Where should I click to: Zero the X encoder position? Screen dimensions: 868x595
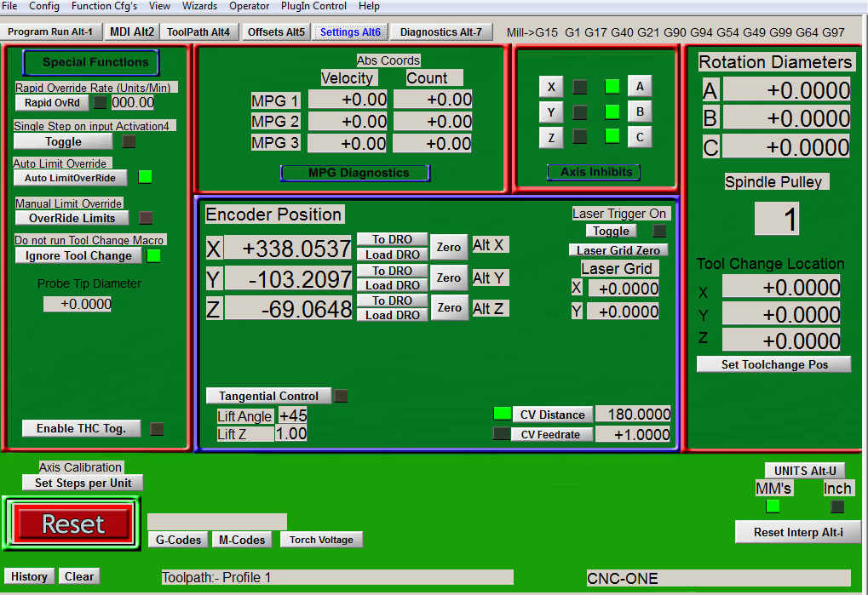point(448,247)
